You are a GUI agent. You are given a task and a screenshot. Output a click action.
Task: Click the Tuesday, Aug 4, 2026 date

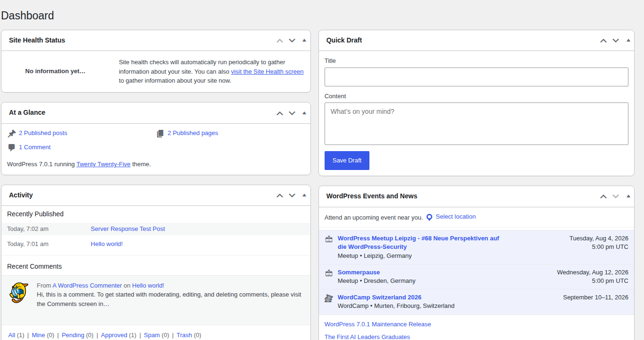tap(599, 238)
